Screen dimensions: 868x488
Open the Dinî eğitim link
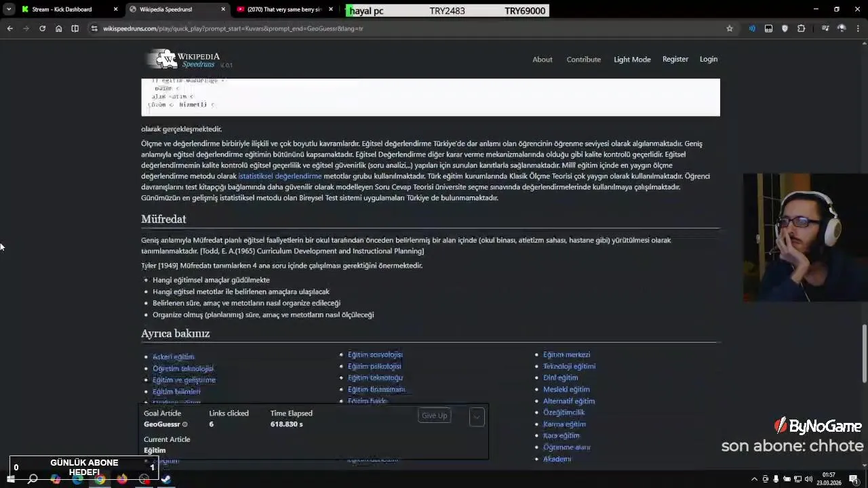[x=561, y=378]
